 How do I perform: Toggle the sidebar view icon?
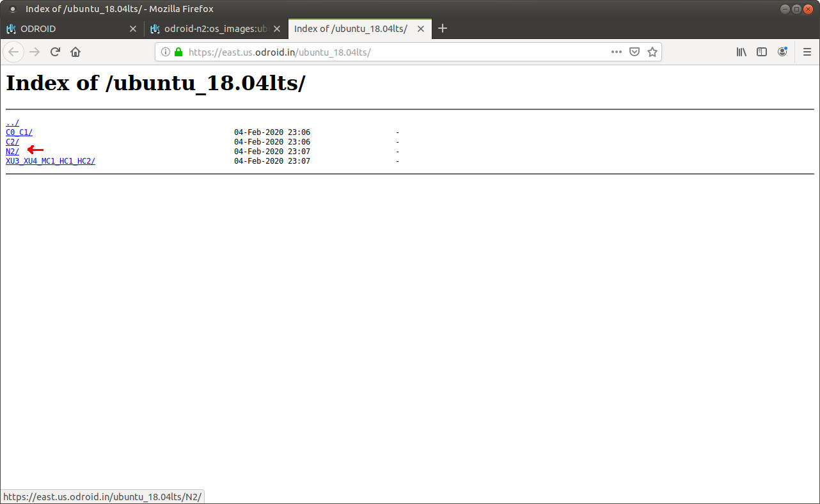click(x=762, y=52)
